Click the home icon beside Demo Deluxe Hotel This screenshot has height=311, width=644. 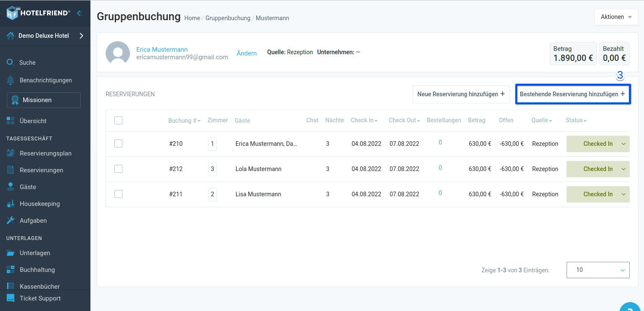click(x=11, y=36)
